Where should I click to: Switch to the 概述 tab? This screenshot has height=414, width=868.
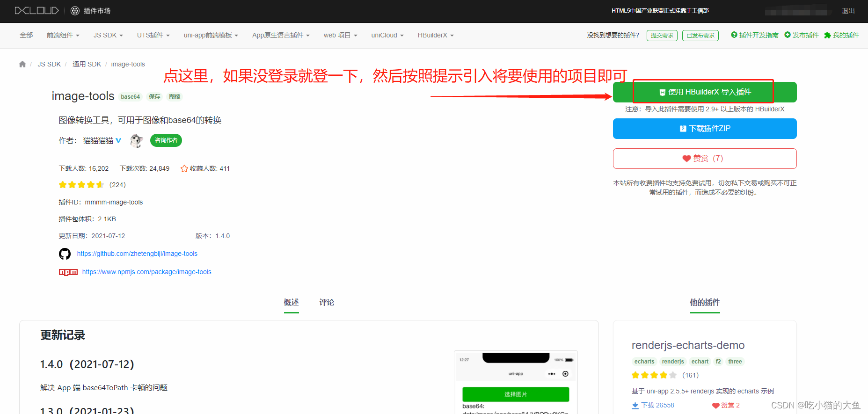291,302
